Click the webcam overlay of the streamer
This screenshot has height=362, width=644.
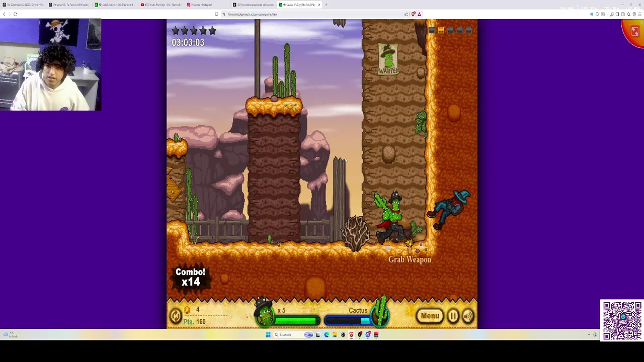point(50,64)
